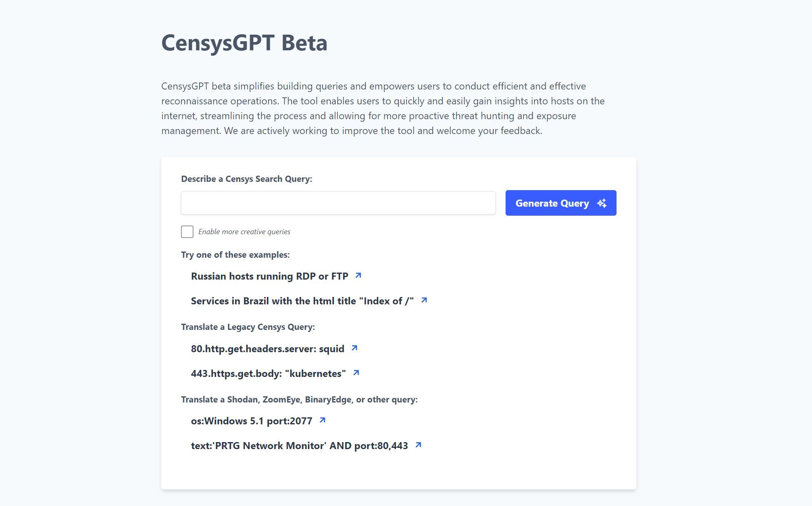The width and height of the screenshot is (812, 506).
Task: Tick the checkbox under the search input
Action: tap(187, 232)
